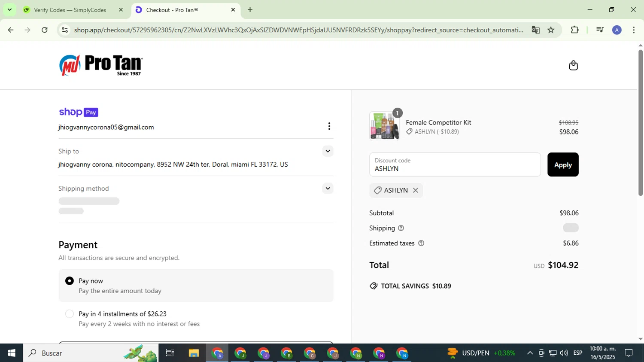Expand the Shipping method section

(328, 189)
